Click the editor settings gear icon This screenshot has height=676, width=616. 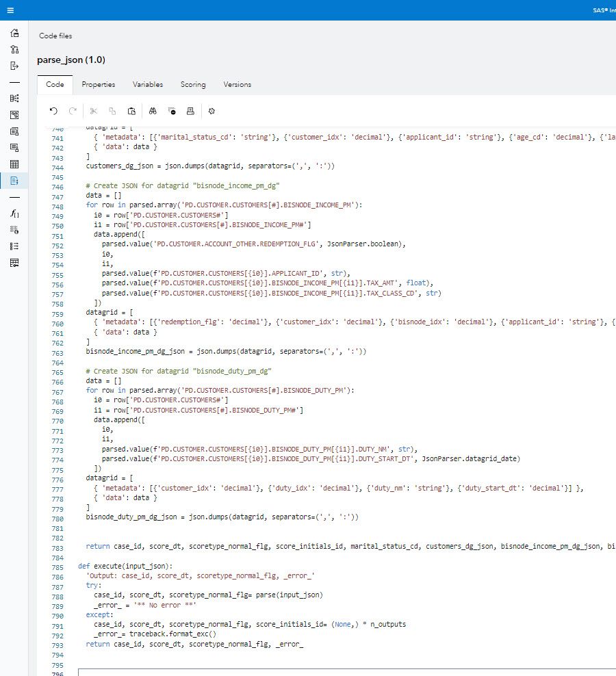click(x=211, y=111)
